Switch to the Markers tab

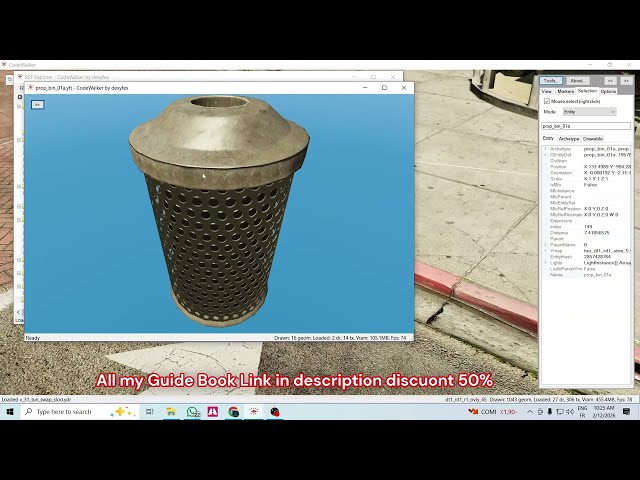pyautogui.click(x=565, y=91)
